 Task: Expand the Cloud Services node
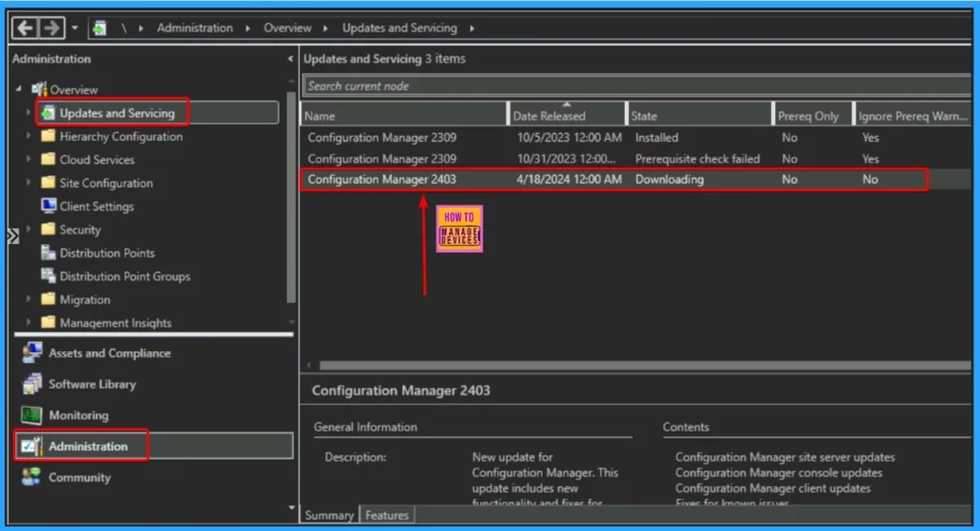coord(28,159)
